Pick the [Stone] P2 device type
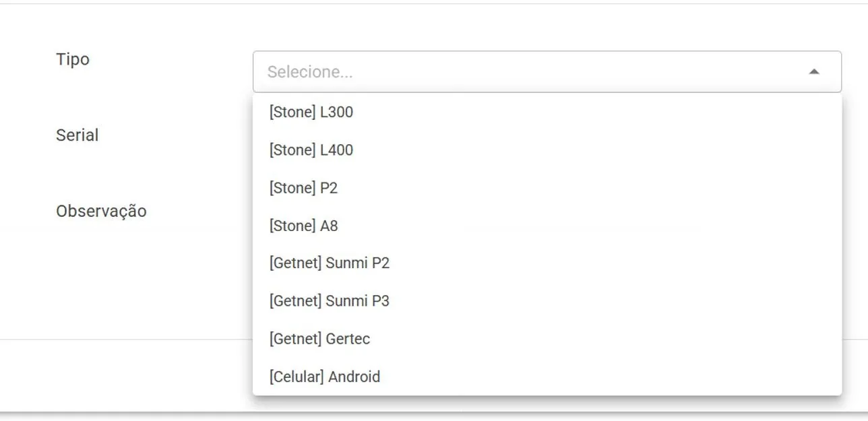Screen dimensions: 868x421 (x=547, y=188)
